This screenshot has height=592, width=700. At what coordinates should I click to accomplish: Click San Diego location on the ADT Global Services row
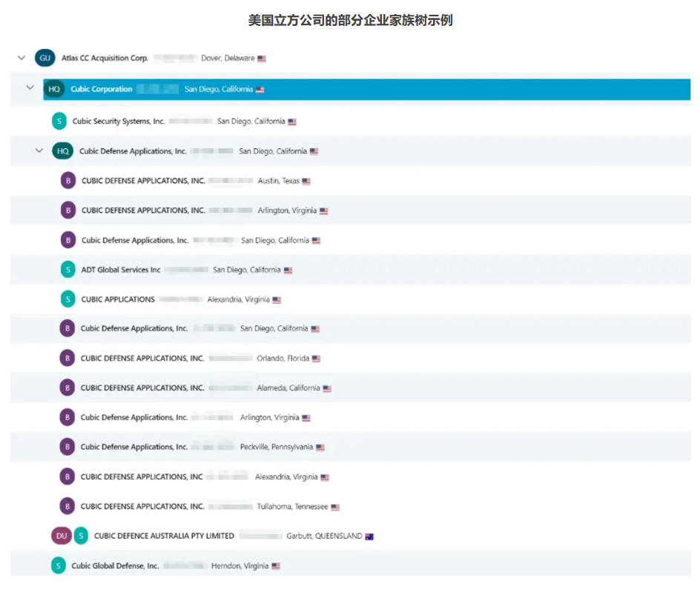click(x=247, y=270)
